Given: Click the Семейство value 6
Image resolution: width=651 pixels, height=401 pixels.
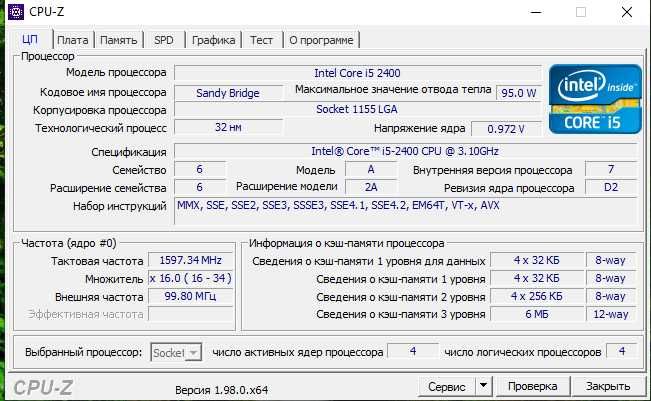Looking at the screenshot, I should [200, 169].
